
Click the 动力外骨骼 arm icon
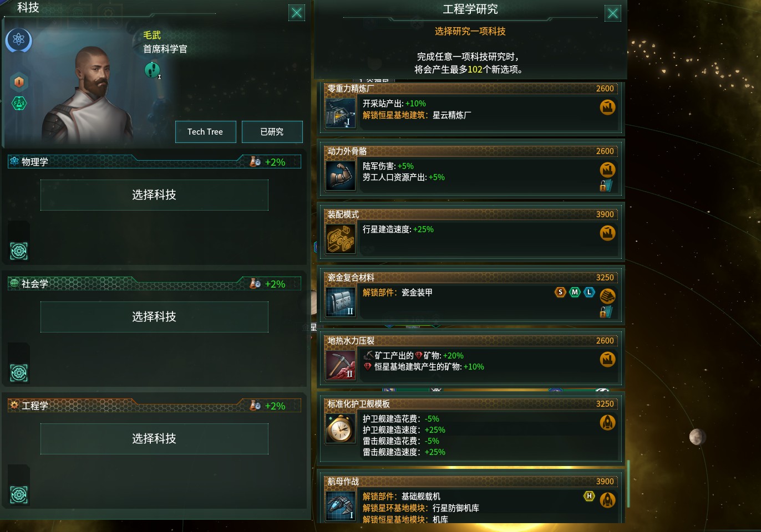340,176
